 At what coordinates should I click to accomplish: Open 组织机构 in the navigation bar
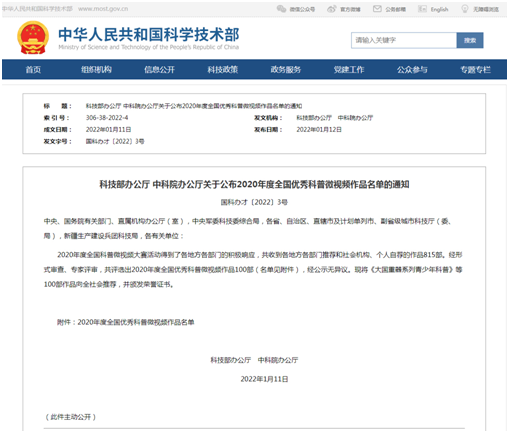click(96, 69)
